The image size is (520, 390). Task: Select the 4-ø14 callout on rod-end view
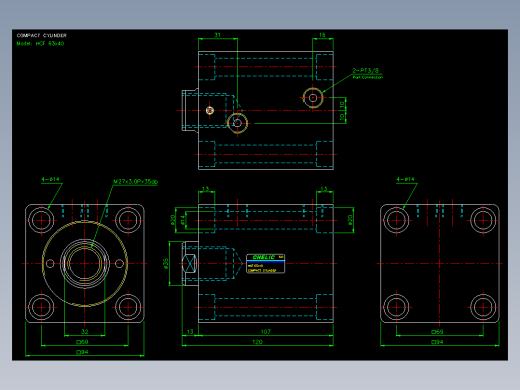(50, 179)
